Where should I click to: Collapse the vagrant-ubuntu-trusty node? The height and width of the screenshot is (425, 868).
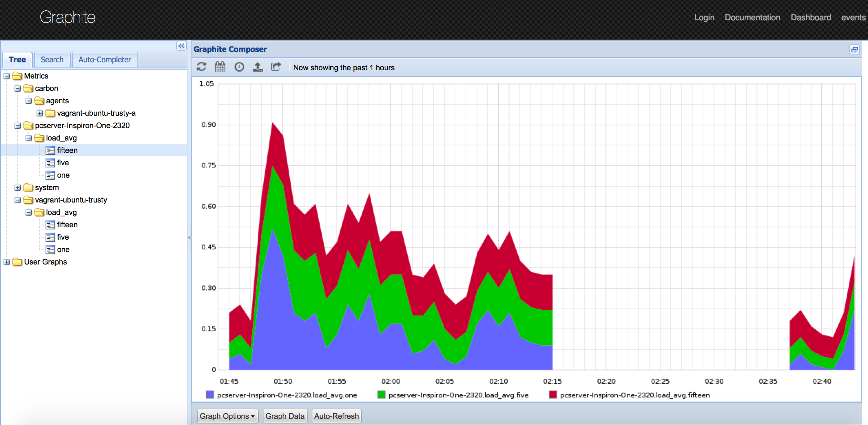[x=18, y=200]
